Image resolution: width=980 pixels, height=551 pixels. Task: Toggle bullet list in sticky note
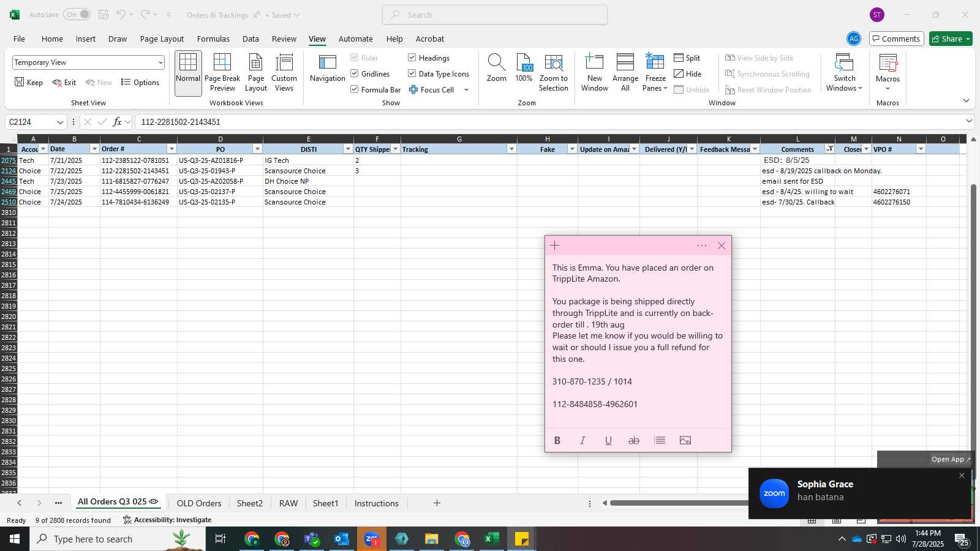pyautogui.click(x=660, y=440)
